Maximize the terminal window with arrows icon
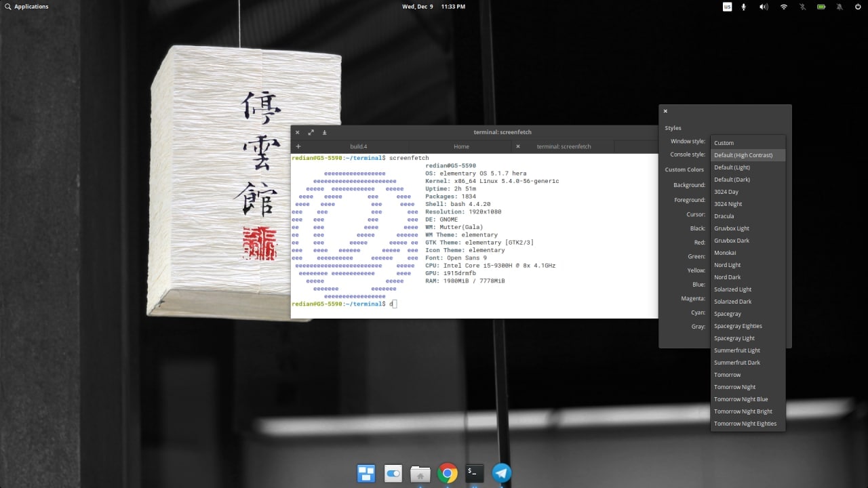The width and height of the screenshot is (868, 488). [311, 132]
